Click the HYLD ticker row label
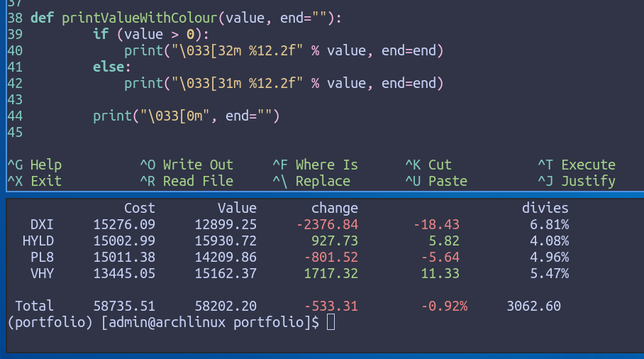Image resolution: width=644 pixels, height=359 pixels. 38,241
